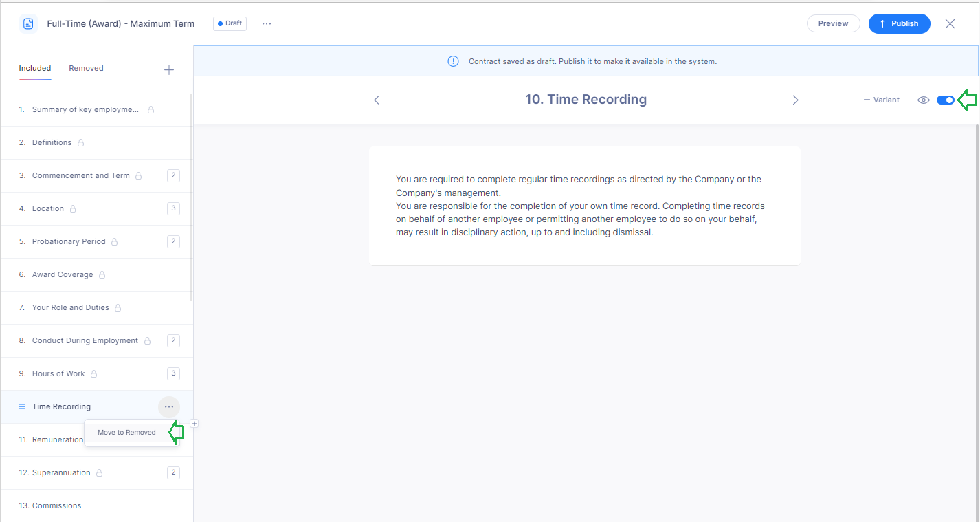Click the eye visibility icon near toggle
Screen dimensions: 980x522
pyautogui.click(x=924, y=100)
